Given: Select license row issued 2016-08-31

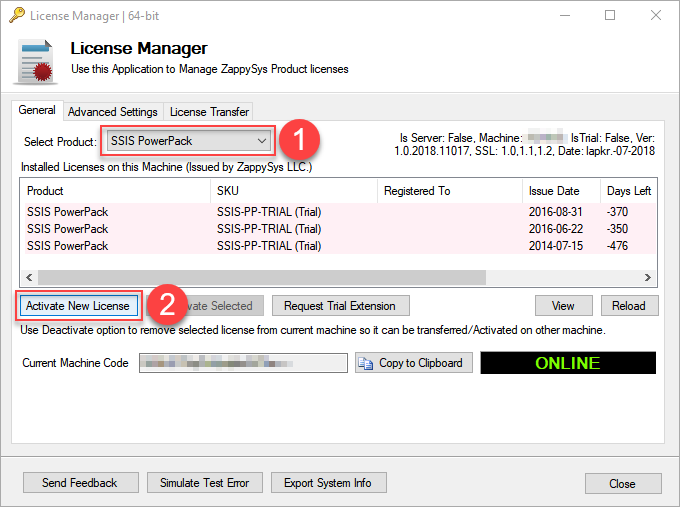Looking at the screenshot, I should coord(338,212).
